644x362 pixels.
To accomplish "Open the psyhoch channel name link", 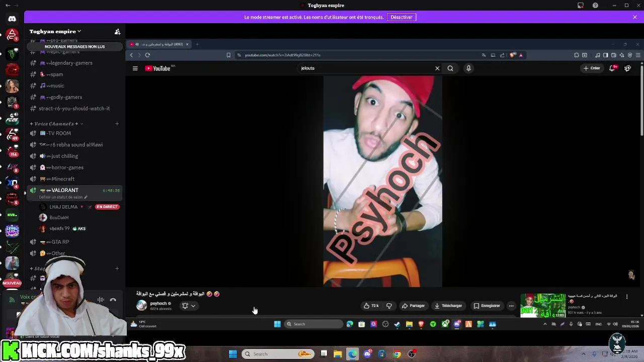I will pyautogui.click(x=158, y=303).
